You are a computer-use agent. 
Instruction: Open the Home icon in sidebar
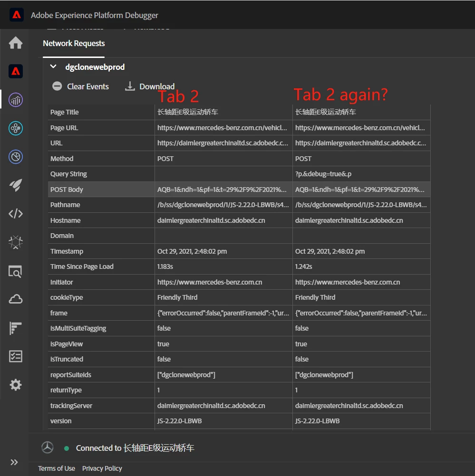coord(16,42)
